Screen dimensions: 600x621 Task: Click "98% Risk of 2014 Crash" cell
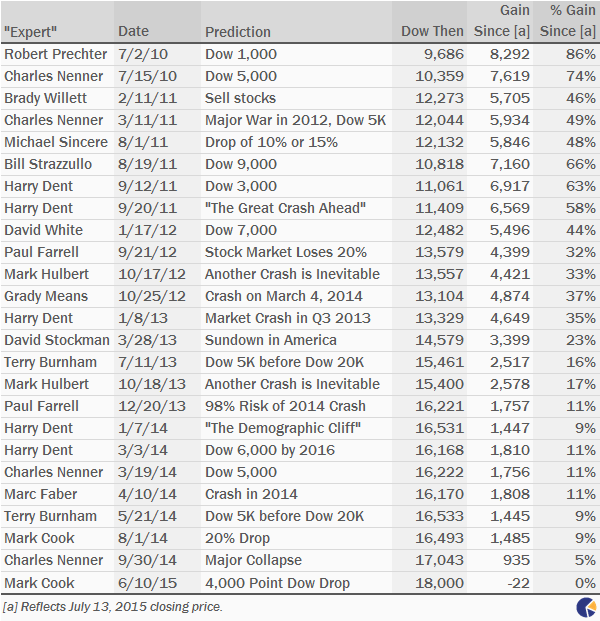pyautogui.click(x=285, y=406)
